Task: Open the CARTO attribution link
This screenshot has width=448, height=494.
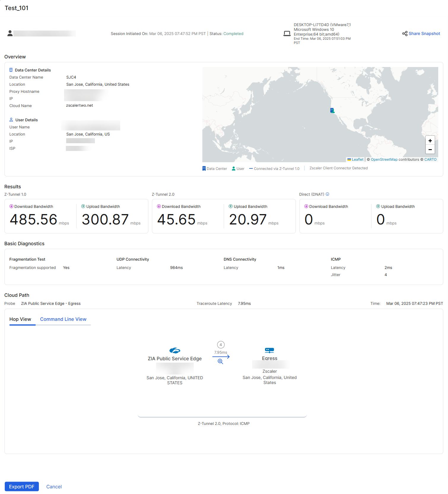Action: [430, 160]
